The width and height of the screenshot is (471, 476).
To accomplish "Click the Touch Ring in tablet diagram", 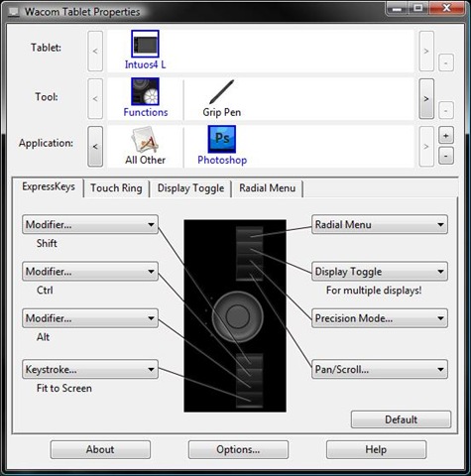I will pyautogui.click(x=237, y=316).
